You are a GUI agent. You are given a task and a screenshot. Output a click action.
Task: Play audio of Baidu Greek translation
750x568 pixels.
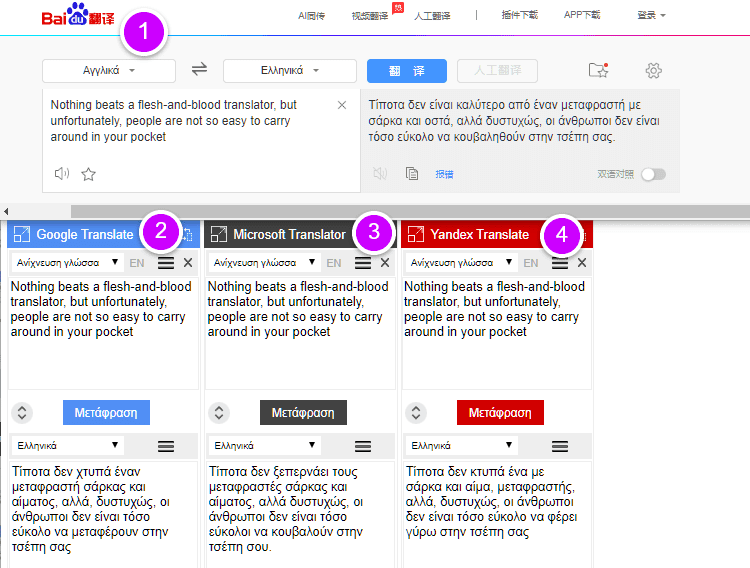point(380,173)
